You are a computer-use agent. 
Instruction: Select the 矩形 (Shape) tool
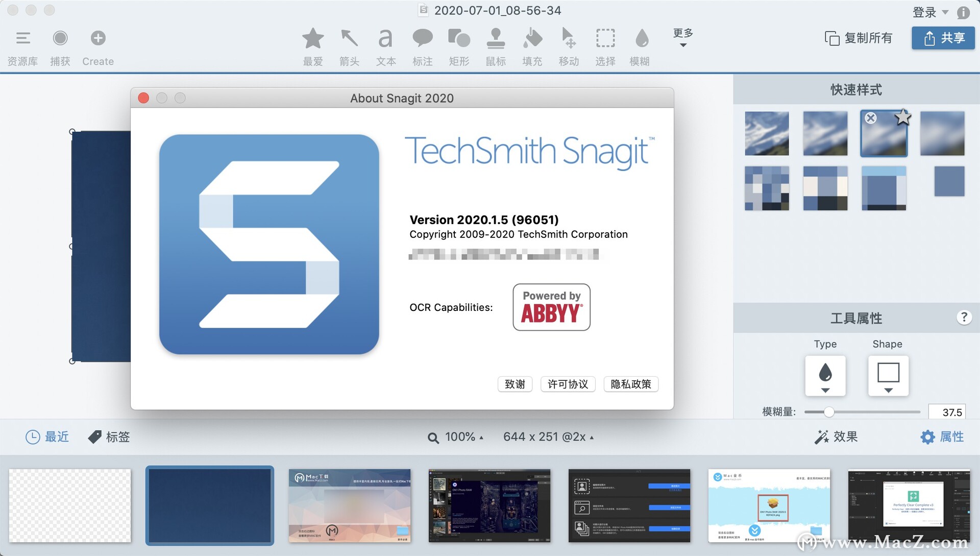coord(459,46)
